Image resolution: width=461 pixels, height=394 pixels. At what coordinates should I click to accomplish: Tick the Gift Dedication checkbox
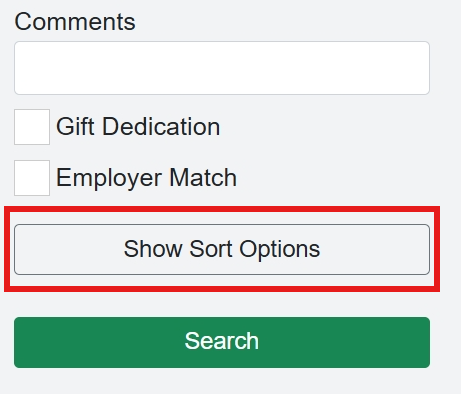click(32, 127)
